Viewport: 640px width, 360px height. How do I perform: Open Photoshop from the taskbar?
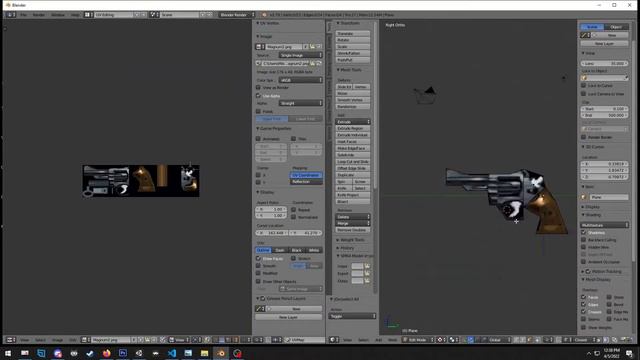click(x=122, y=353)
